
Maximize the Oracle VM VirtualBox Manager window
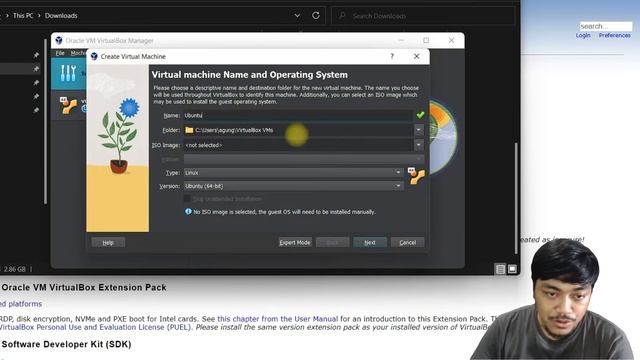[426, 40]
